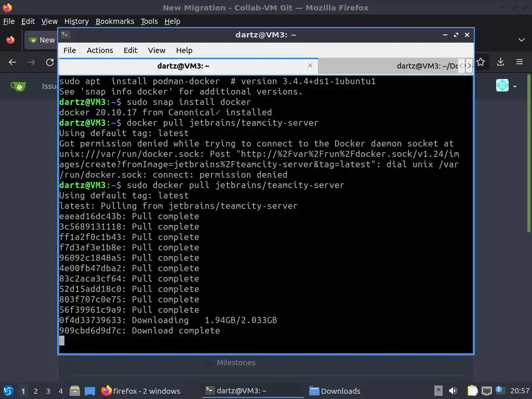List all Firefox tabs chevron
The height and width of the screenshot is (399, 532).
pyautogui.click(x=522, y=40)
